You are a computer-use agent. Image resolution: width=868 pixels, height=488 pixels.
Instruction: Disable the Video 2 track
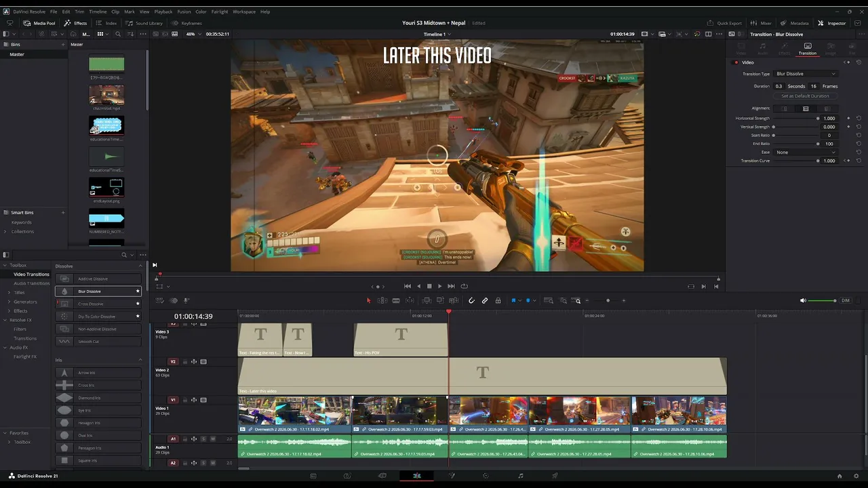tap(203, 362)
